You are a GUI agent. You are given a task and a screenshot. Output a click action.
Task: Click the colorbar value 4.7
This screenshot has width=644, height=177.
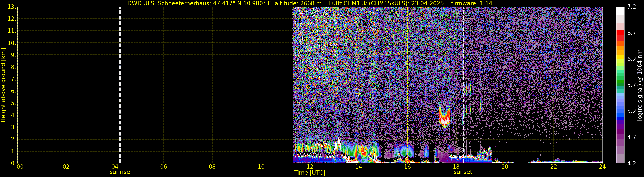coord(632,137)
